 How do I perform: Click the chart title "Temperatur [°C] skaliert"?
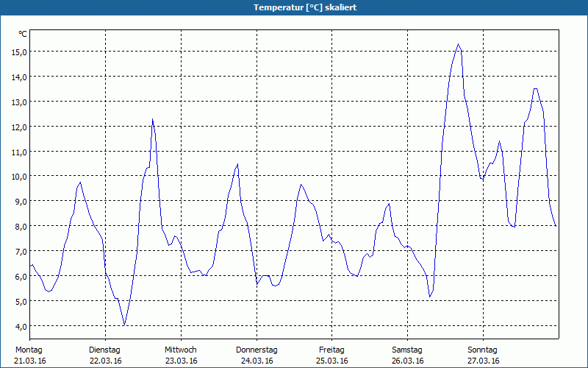click(x=294, y=7)
